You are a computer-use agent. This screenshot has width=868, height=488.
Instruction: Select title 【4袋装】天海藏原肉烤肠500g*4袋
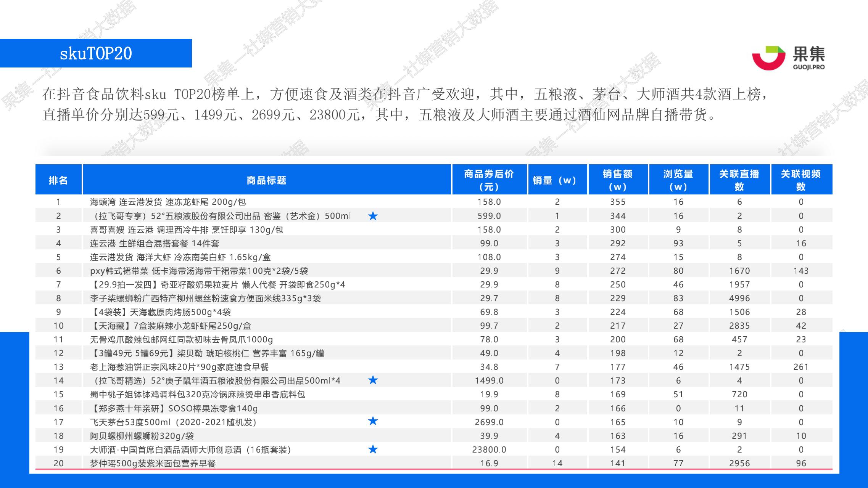click(x=160, y=312)
